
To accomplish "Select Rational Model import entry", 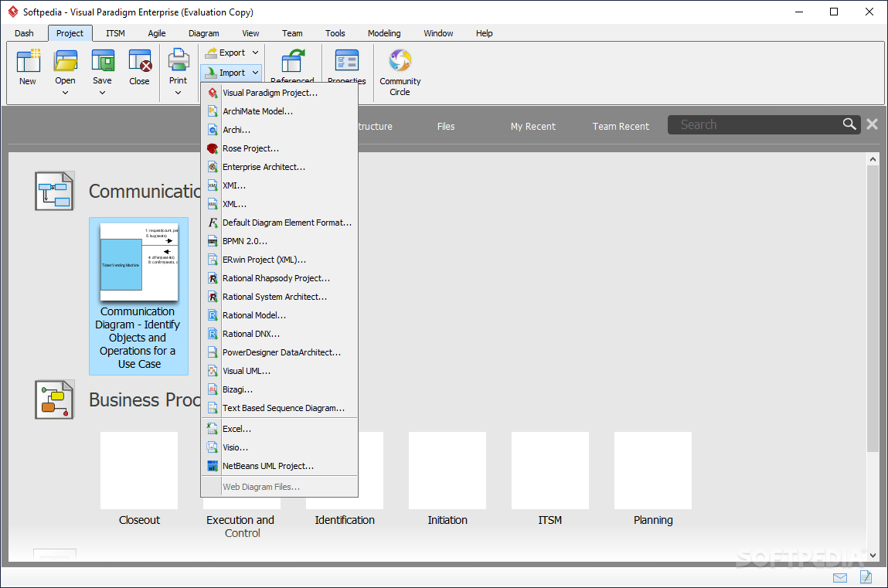I will [x=279, y=315].
